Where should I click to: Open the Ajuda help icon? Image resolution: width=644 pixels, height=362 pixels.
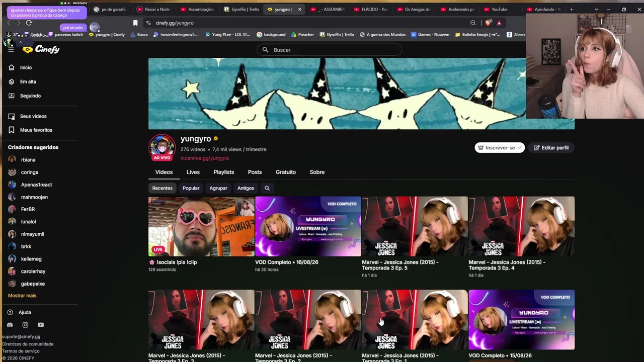tap(10, 312)
